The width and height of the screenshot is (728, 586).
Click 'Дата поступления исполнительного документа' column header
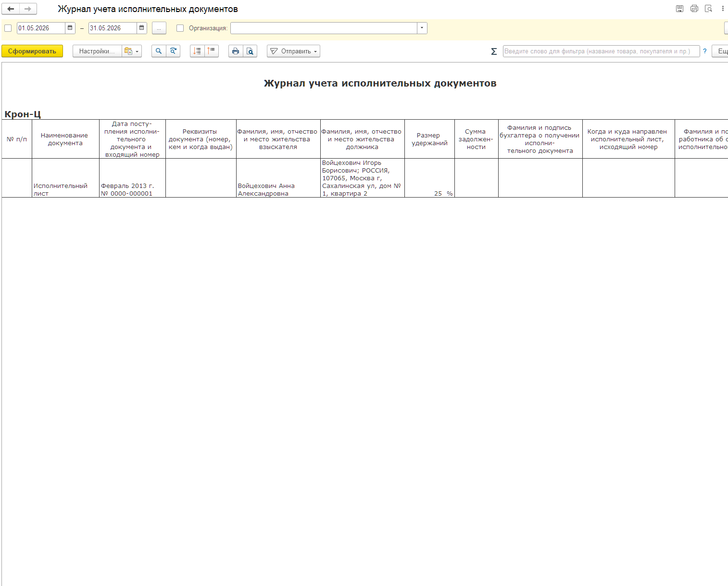pos(132,139)
